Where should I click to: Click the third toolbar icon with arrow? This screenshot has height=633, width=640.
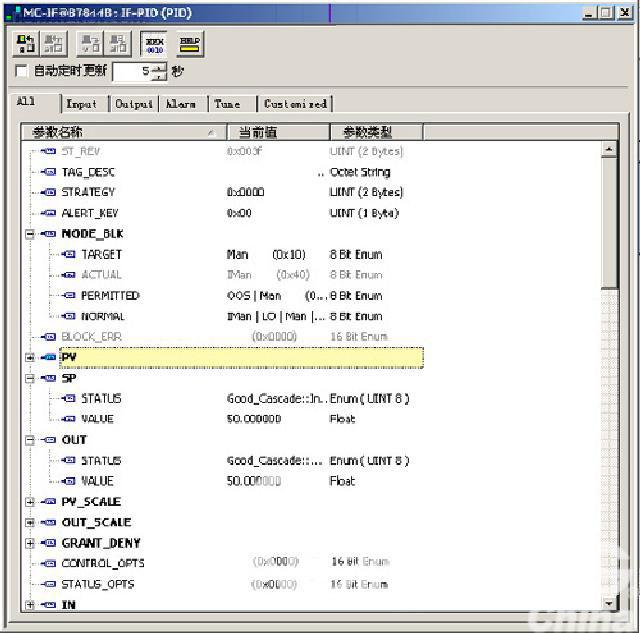90,44
